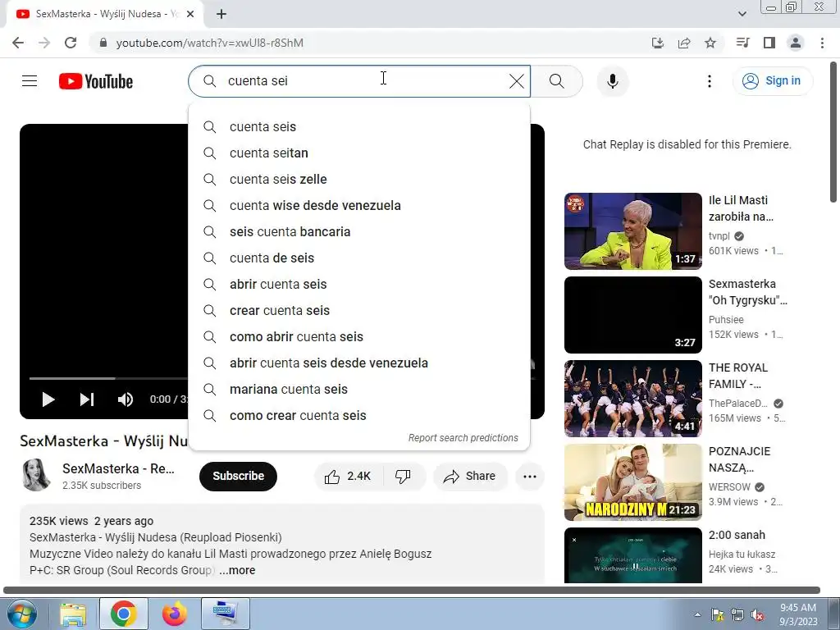
Task: Launch Firefox from taskbar
Action: click(x=175, y=614)
